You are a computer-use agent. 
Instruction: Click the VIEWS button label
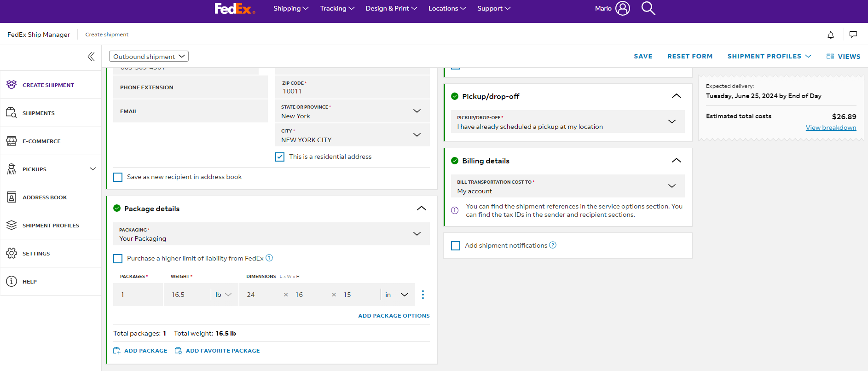[x=849, y=57]
